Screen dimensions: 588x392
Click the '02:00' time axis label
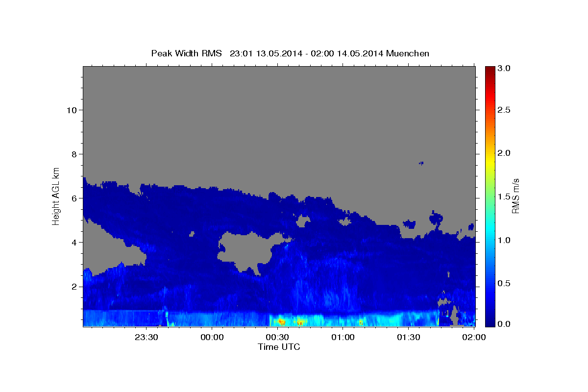tap(474, 337)
